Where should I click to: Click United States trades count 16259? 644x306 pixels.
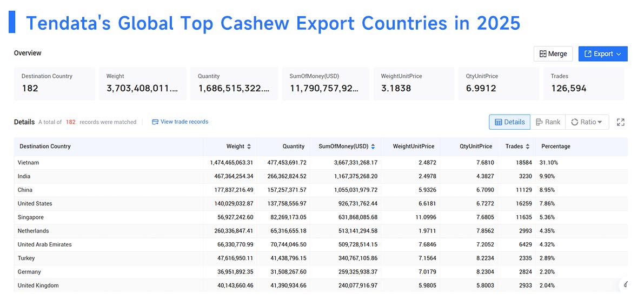pos(523,203)
